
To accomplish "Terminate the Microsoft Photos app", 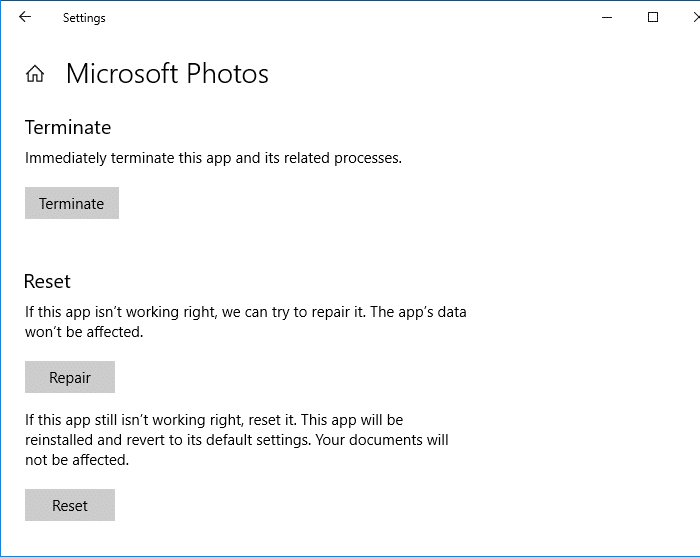I will point(72,203).
